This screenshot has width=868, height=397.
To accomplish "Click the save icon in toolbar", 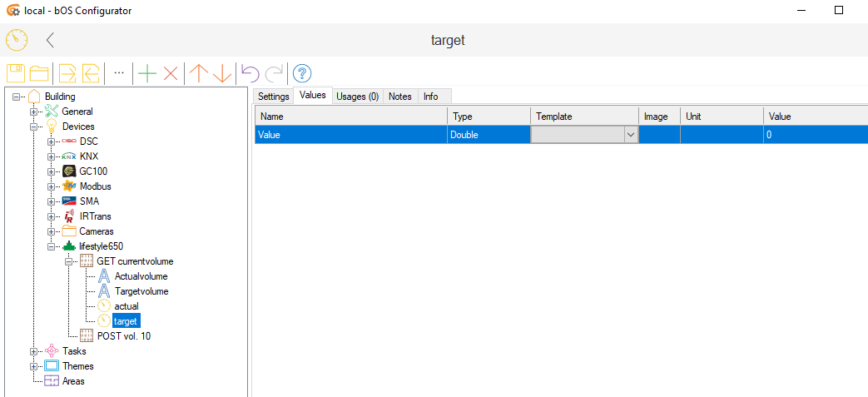I will point(16,73).
